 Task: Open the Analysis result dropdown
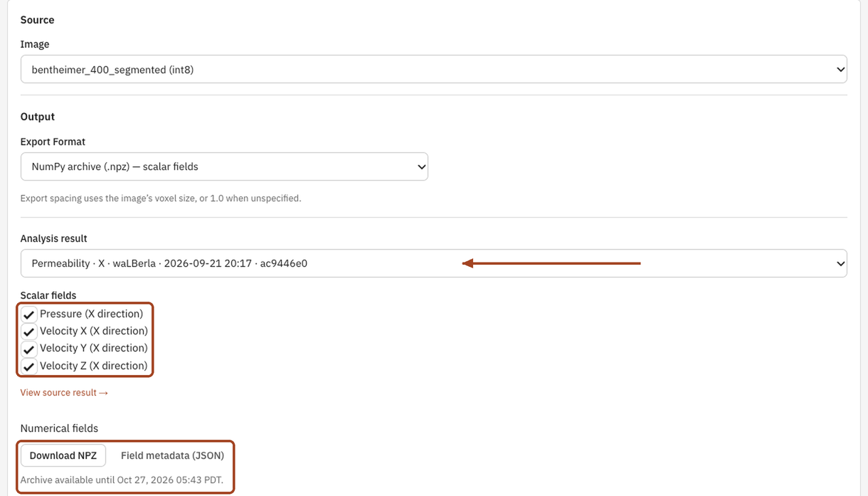tap(433, 263)
